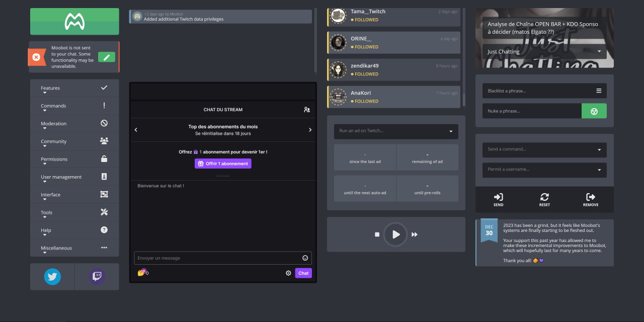Select the Moderation icon in the sidebar
Viewport: 644px width, 322px height.
pos(104,123)
